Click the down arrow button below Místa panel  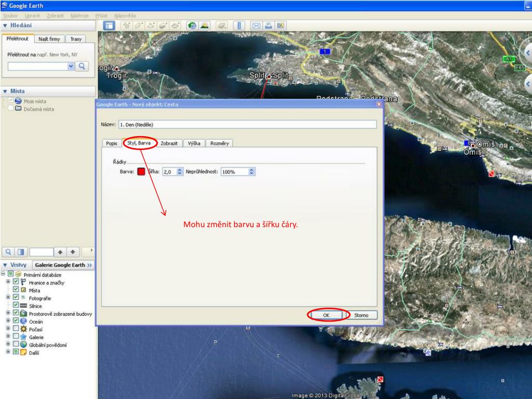(x=73, y=252)
